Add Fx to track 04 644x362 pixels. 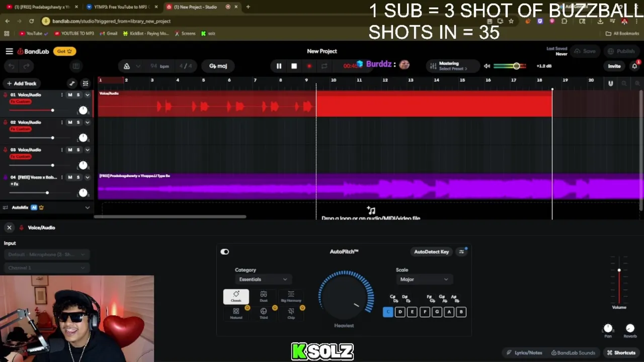pyautogui.click(x=14, y=184)
